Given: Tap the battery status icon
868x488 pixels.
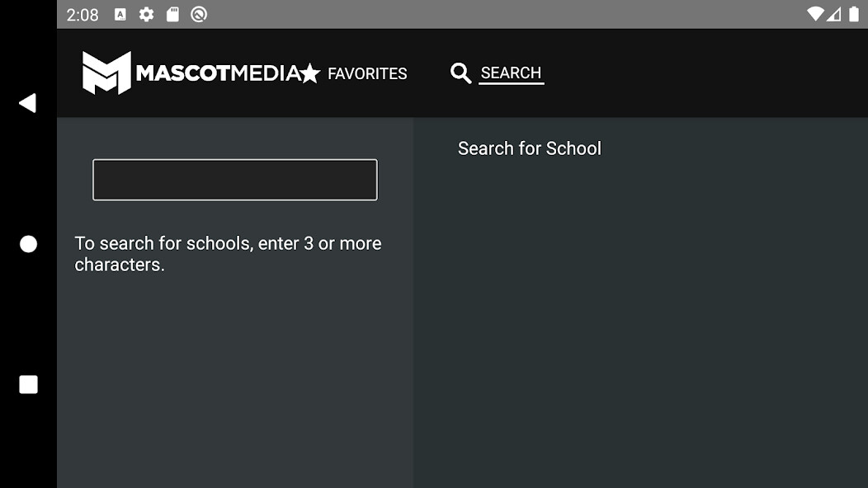Looking at the screenshot, I should 853,14.
